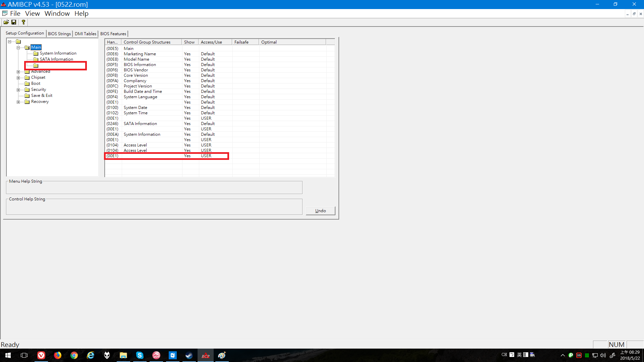Open the File menu
Image resolution: width=644 pixels, height=362 pixels.
pyautogui.click(x=15, y=13)
